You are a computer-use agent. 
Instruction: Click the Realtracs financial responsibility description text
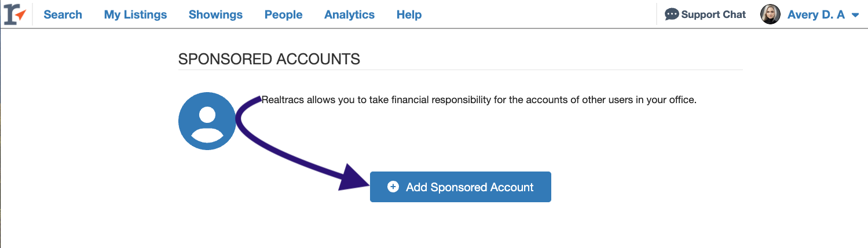(479, 100)
